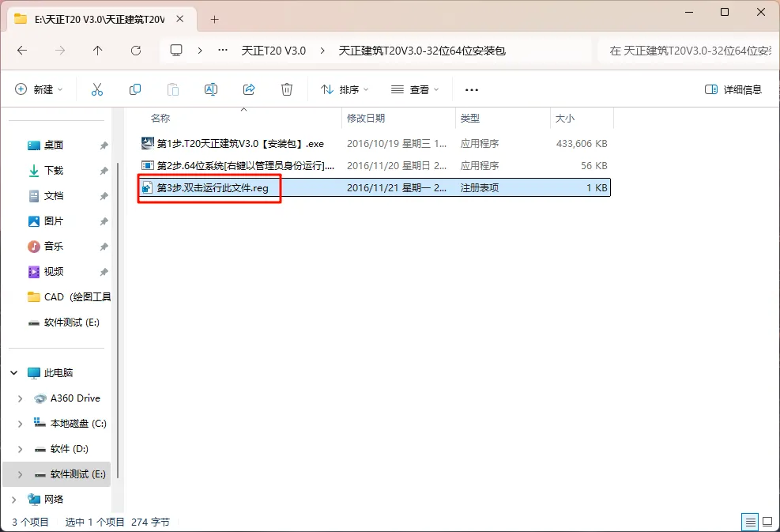Show hidden breadcrumb path via ellipsis
This screenshot has height=532, width=780.
pos(223,51)
